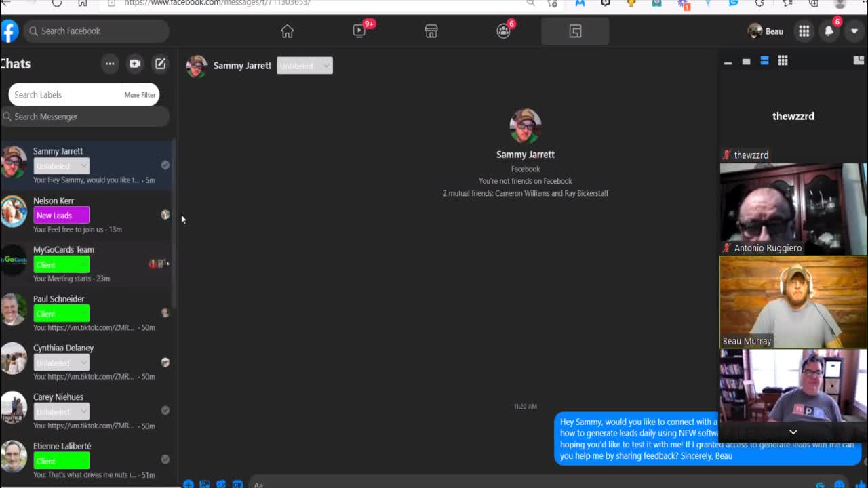Switch Zoom panel to single-video view

pyautogui.click(x=746, y=62)
